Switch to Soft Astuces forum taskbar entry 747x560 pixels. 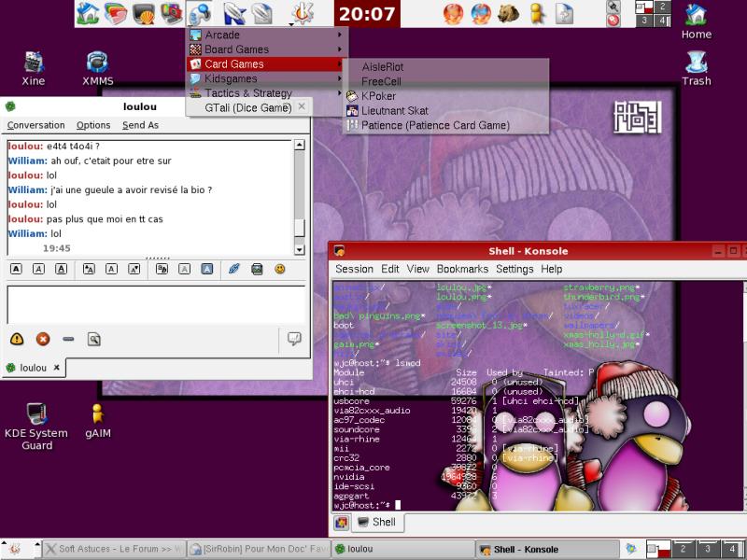pos(113,549)
